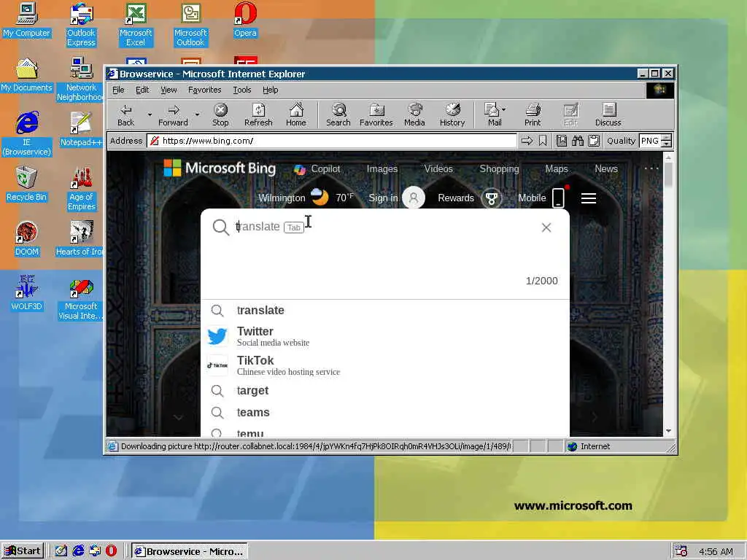Click the Microsoft Bing logo
Viewport: 747px width, 560px height.
pyautogui.click(x=220, y=168)
